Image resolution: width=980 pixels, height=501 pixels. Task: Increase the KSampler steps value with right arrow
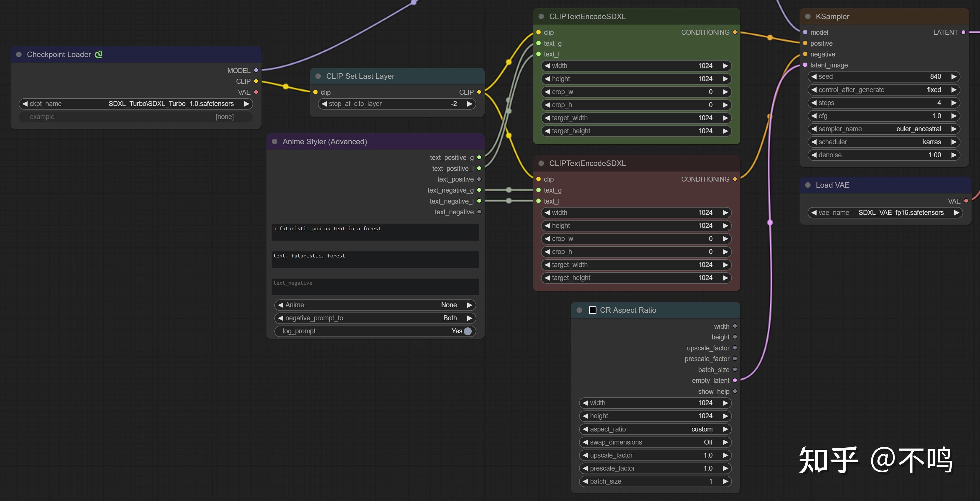tap(953, 103)
